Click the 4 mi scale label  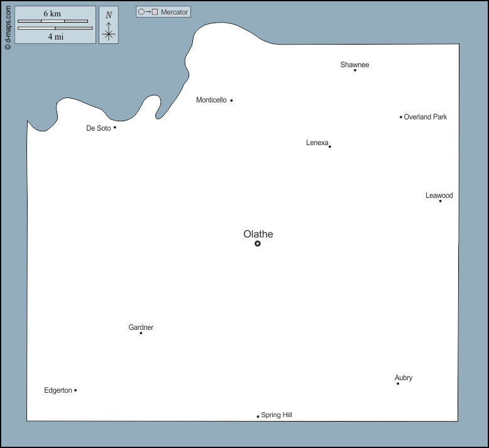[x=55, y=36]
